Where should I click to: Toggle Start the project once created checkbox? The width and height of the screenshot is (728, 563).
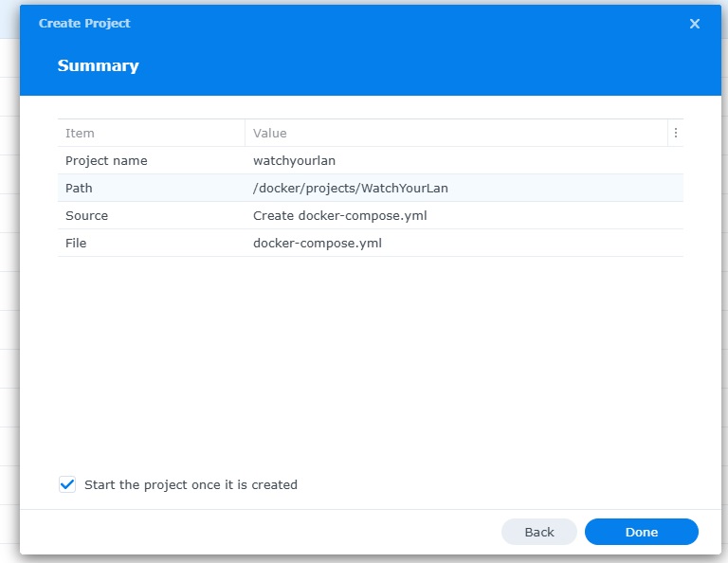(x=67, y=484)
